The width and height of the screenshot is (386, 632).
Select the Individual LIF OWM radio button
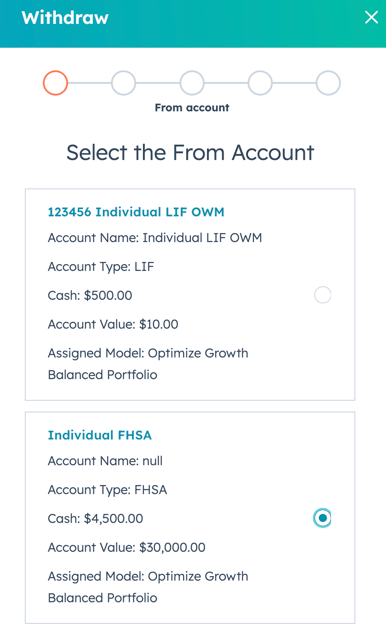pos(322,295)
